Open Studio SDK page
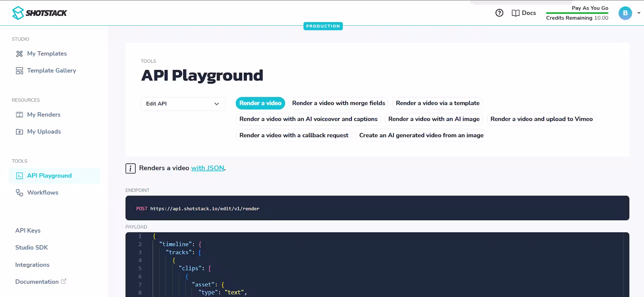The image size is (644, 297). tap(31, 248)
